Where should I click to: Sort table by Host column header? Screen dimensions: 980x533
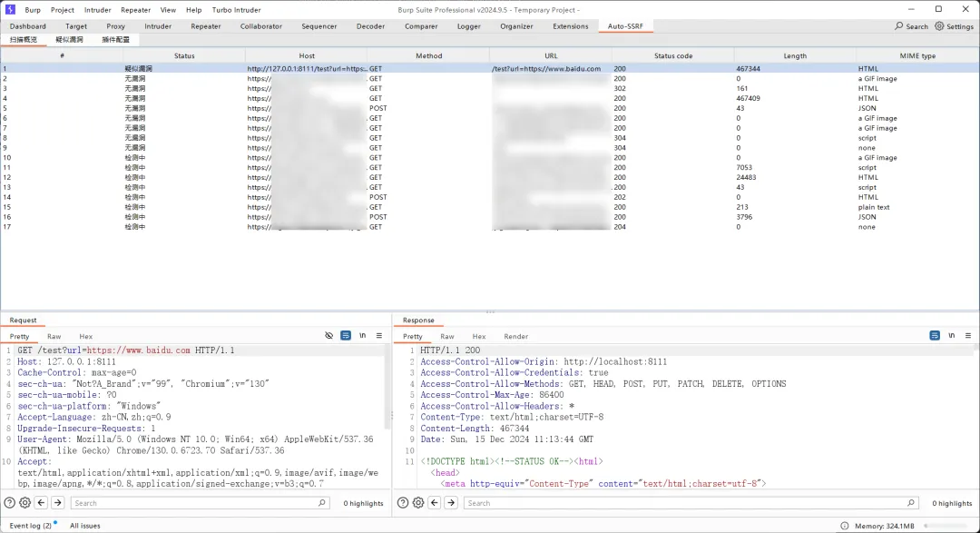point(307,55)
